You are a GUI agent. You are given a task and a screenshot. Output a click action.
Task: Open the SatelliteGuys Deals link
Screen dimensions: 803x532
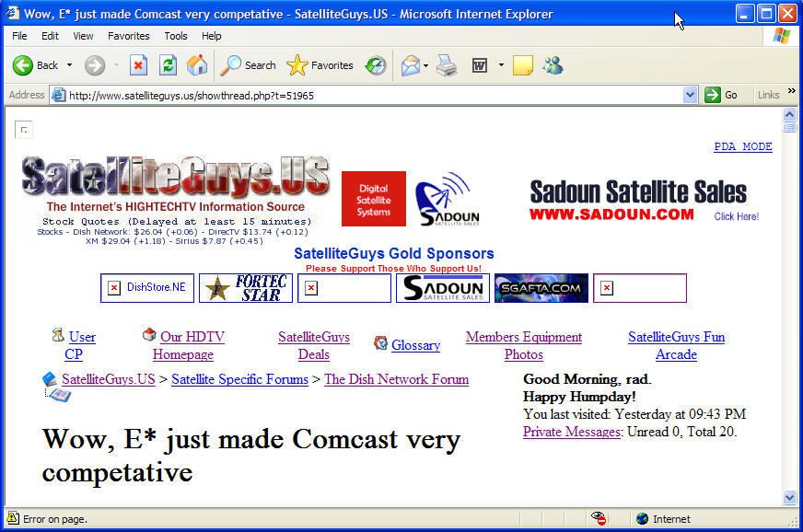pos(314,346)
